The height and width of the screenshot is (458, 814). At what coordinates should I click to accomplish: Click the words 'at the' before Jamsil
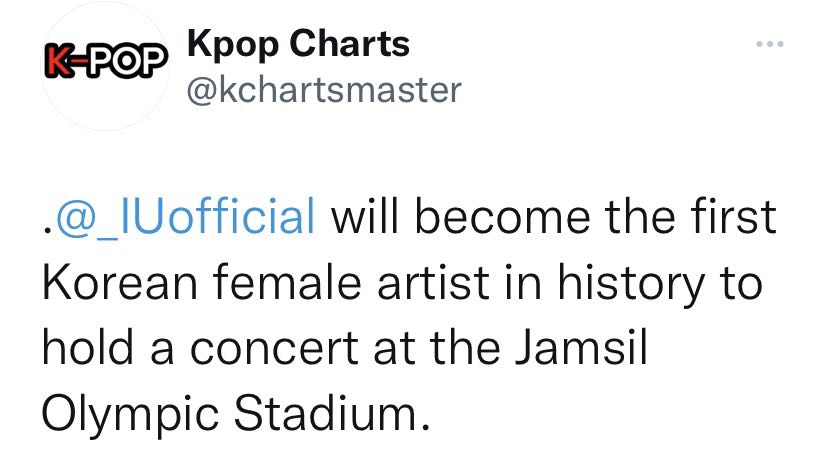coord(437,348)
